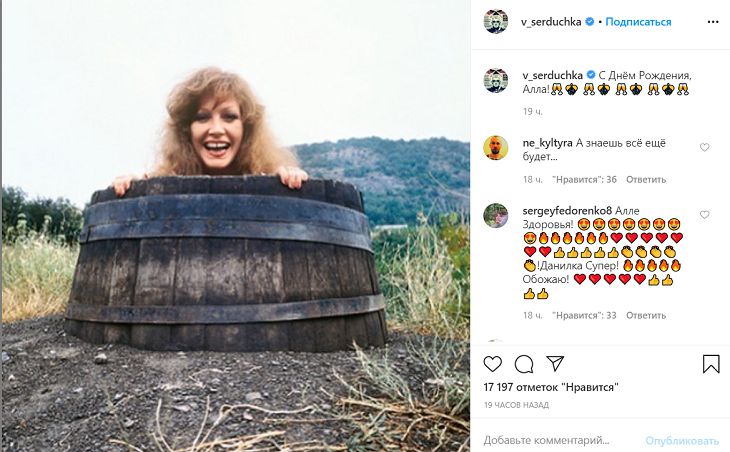The width and height of the screenshot is (730, 452).
Task: Like the sergeyfedorenko8 comment
Action: pyautogui.click(x=705, y=215)
